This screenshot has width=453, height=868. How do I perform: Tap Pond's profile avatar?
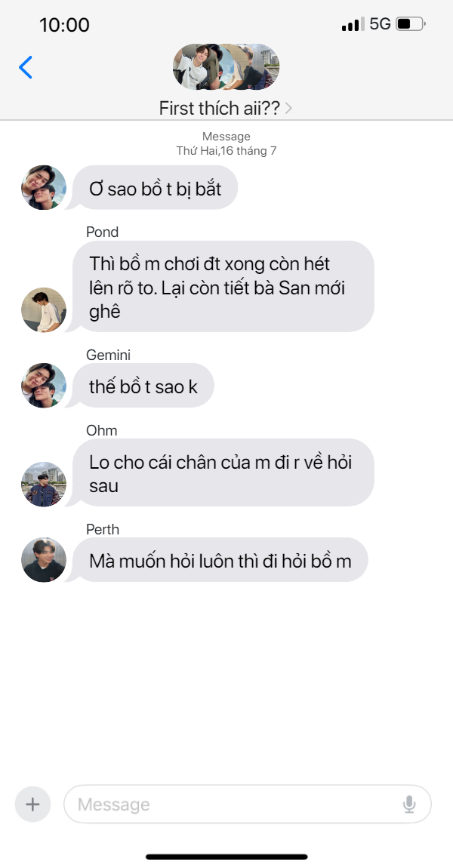[x=44, y=310]
